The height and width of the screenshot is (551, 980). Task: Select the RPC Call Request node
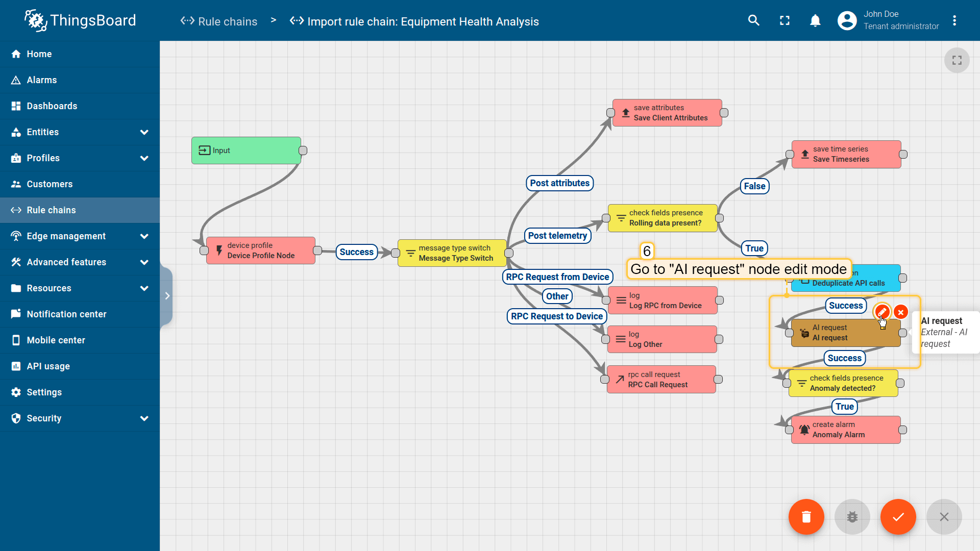coord(661,380)
